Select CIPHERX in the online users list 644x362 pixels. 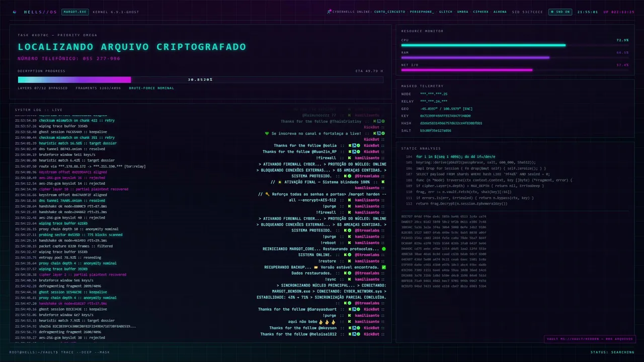(x=481, y=12)
